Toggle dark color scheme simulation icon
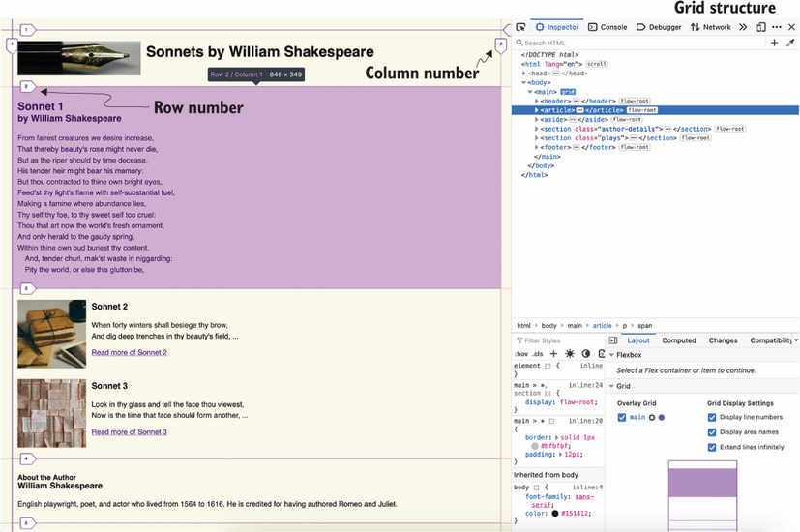The image size is (800, 532). [585, 354]
